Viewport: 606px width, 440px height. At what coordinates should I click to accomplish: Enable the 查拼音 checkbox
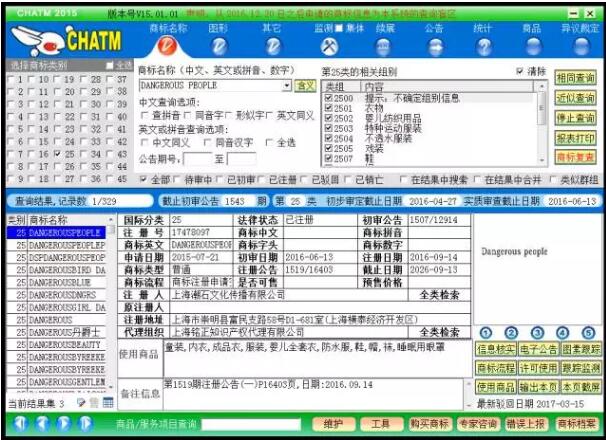click(146, 117)
